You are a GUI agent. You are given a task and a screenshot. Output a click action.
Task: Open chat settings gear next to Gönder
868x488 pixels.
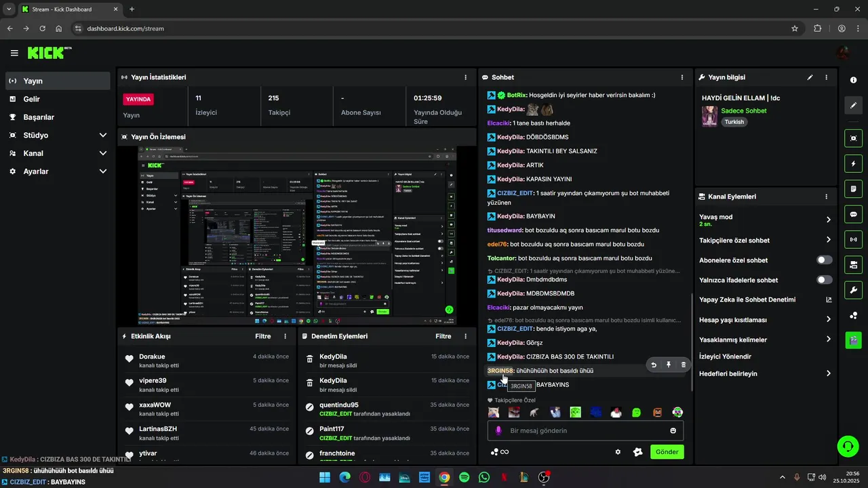618,452
